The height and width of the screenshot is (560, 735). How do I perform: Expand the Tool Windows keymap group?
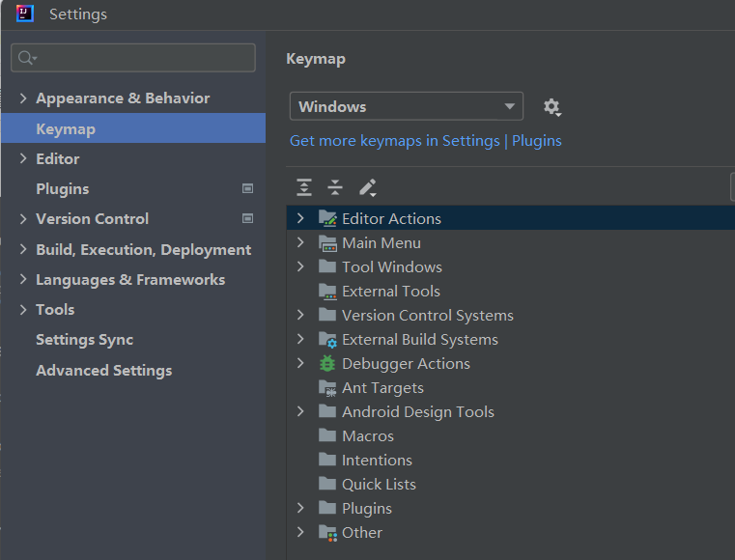coord(300,266)
